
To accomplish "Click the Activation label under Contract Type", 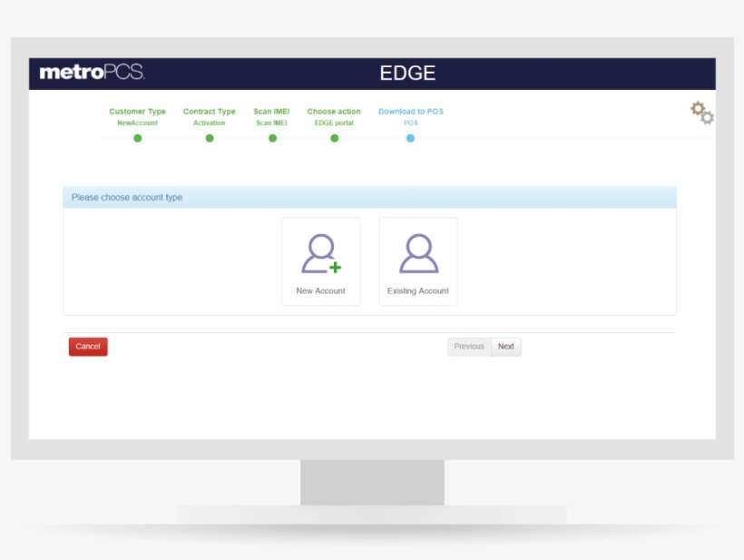I will (x=209, y=122).
